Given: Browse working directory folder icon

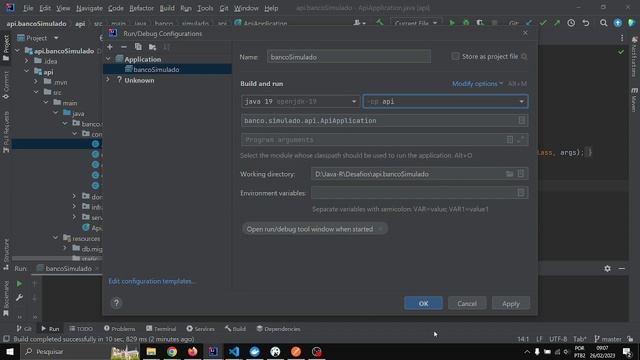Looking at the screenshot, I should point(509,174).
